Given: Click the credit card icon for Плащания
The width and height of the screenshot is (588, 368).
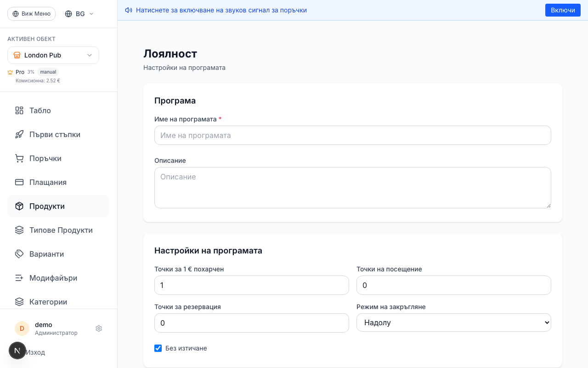Looking at the screenshot, I should coord(19,182).
